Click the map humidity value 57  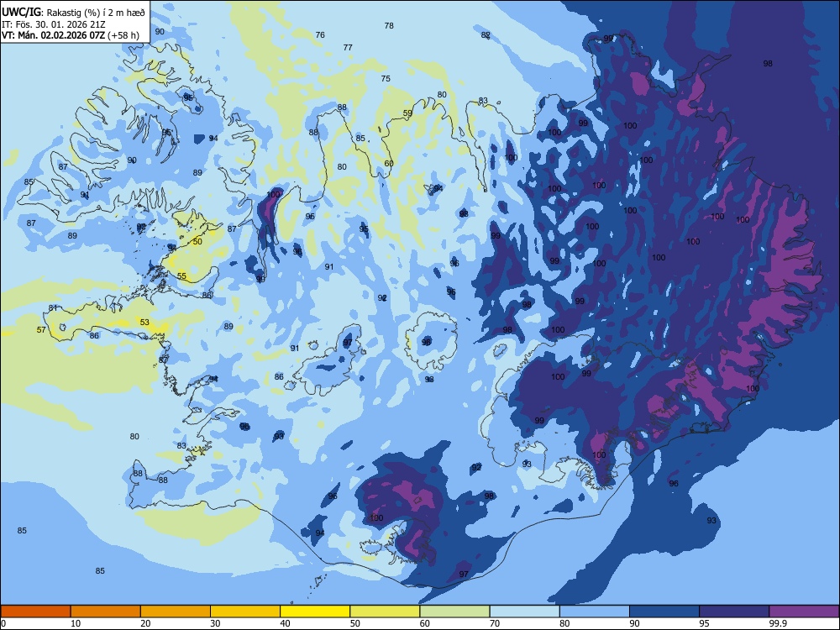pyautogui.click(x=41, y=330)
